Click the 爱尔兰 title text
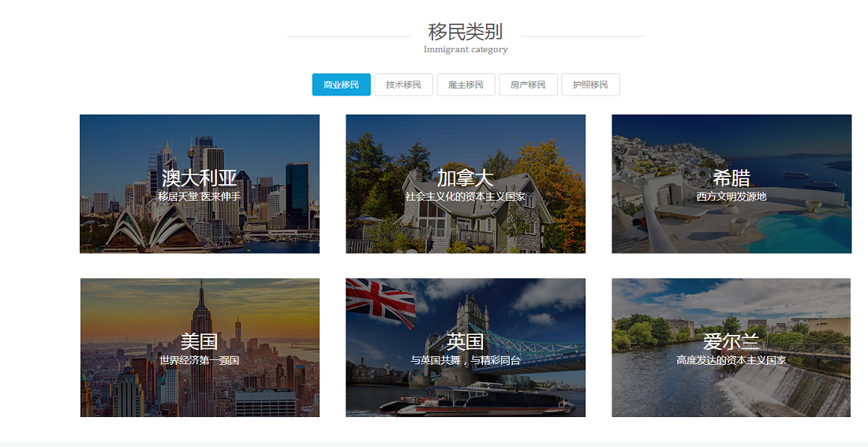The image size is (868, 447). [x=731, y=341]
